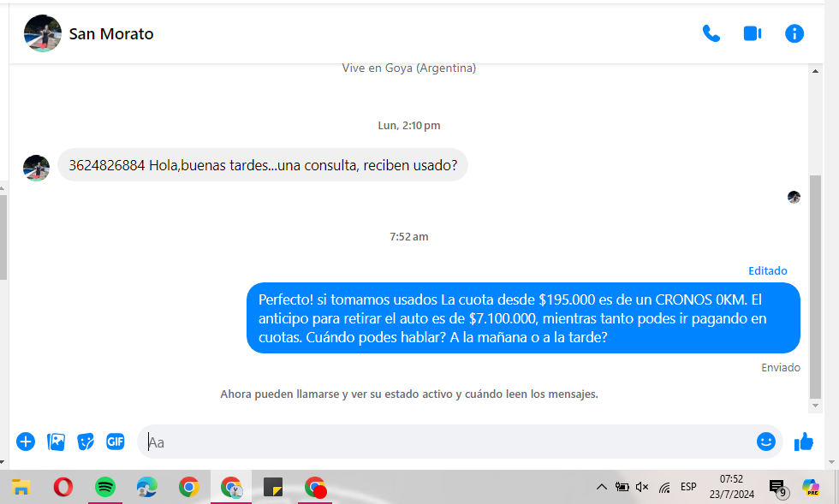Click the muted volume icon
839x504 pixels.
(x=642, y=487)
